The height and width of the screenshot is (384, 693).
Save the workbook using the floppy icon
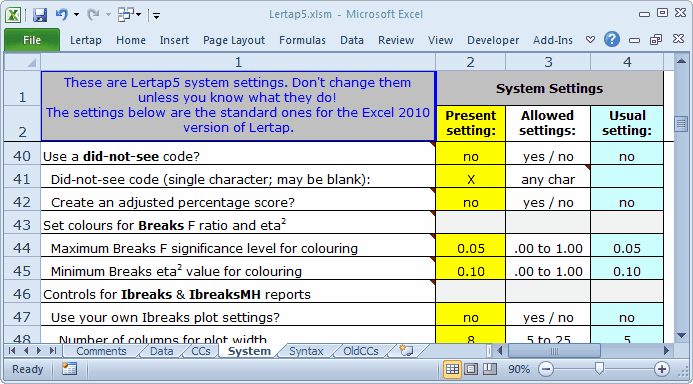coord(40,15)
